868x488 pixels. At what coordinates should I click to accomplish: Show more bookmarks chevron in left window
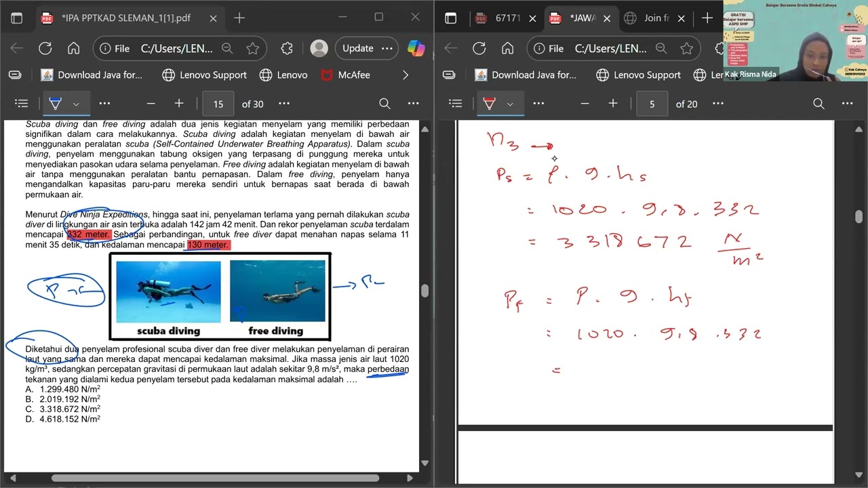tap(406, 75)
